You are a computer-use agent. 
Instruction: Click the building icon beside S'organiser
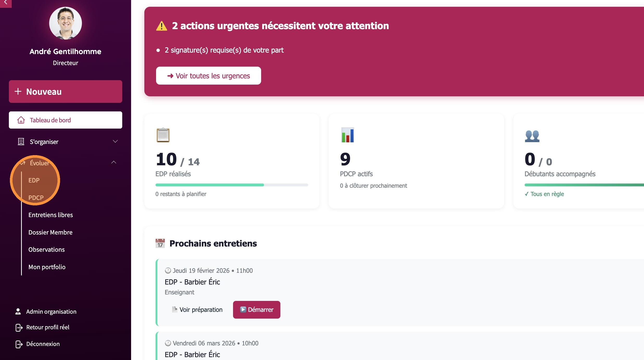(x=21, y=142)
